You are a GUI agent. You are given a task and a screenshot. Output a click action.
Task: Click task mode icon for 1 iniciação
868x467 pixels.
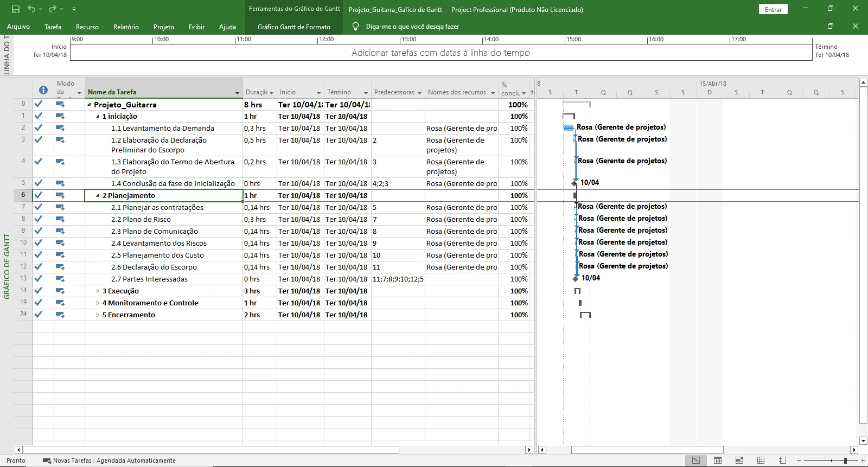[60, 116]
